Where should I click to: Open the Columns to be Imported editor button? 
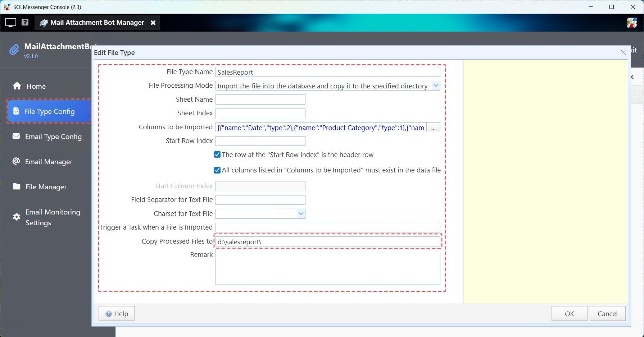pos(433,128)
